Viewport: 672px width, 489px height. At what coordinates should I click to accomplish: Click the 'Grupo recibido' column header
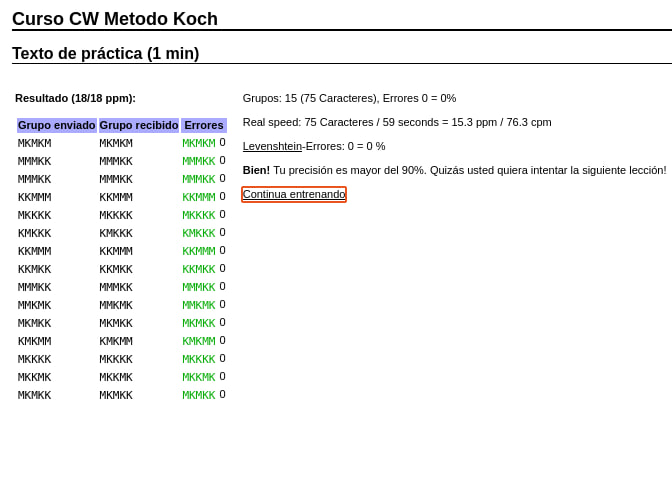pos(139,125)
